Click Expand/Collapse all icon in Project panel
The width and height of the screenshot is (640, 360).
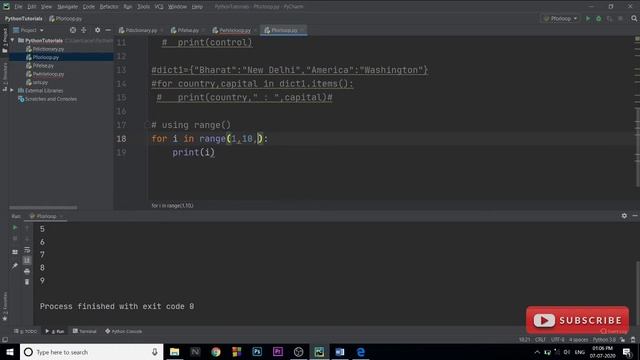pyautogui.click(x=84, y=30)
